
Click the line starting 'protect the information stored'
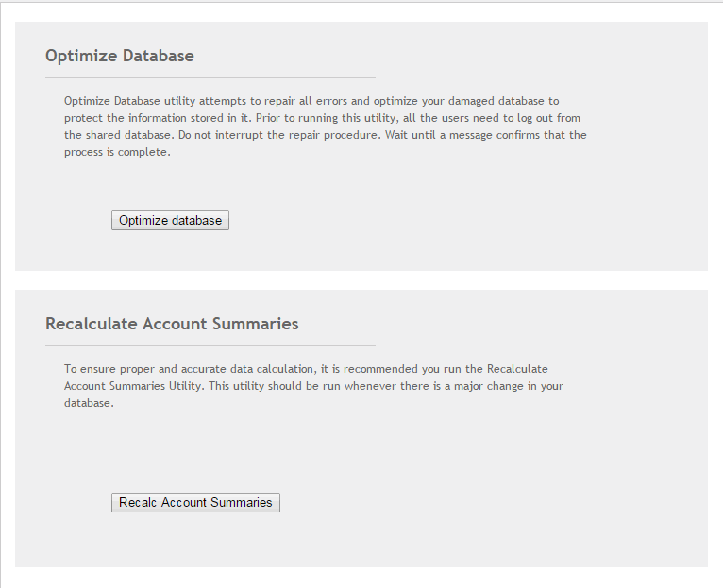[x=322, y=118]
